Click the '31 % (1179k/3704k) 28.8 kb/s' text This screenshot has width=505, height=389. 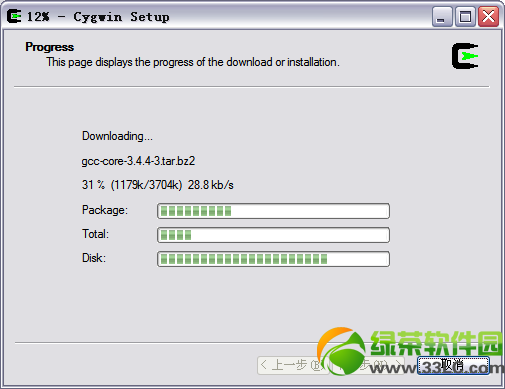158,185
